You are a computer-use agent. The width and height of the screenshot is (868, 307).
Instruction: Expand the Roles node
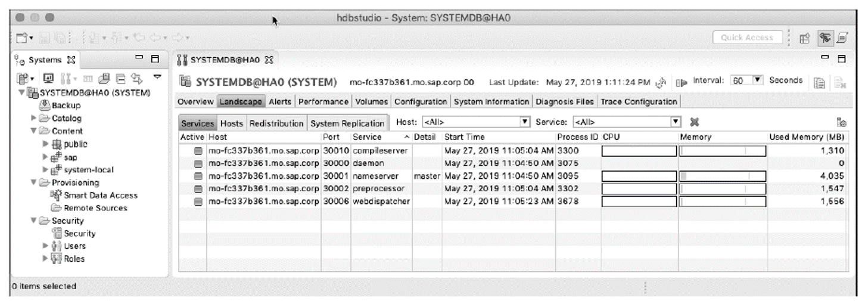tap(45, 259)
